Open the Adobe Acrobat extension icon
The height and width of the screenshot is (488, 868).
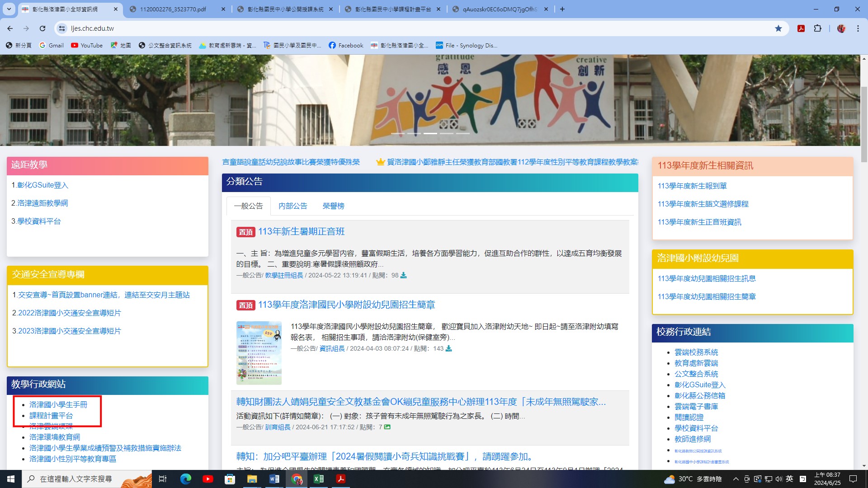[801, 28]
